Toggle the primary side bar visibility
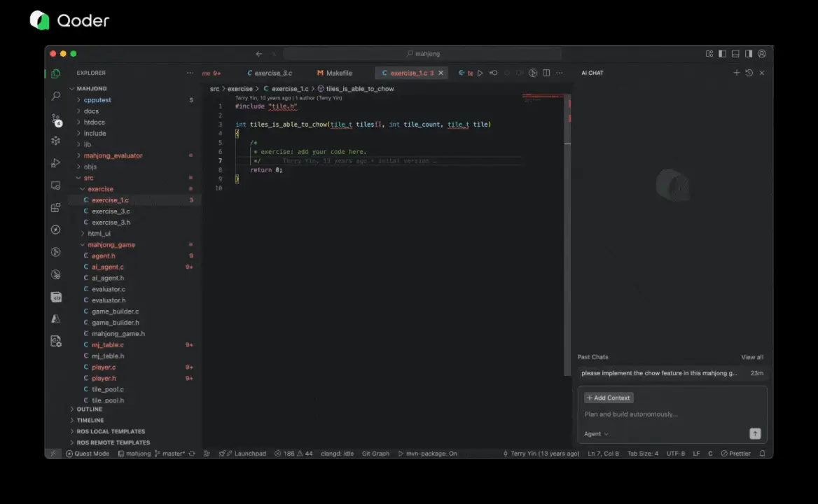The height and width of the screenshot is (504, 818). [x=723, y=54]
